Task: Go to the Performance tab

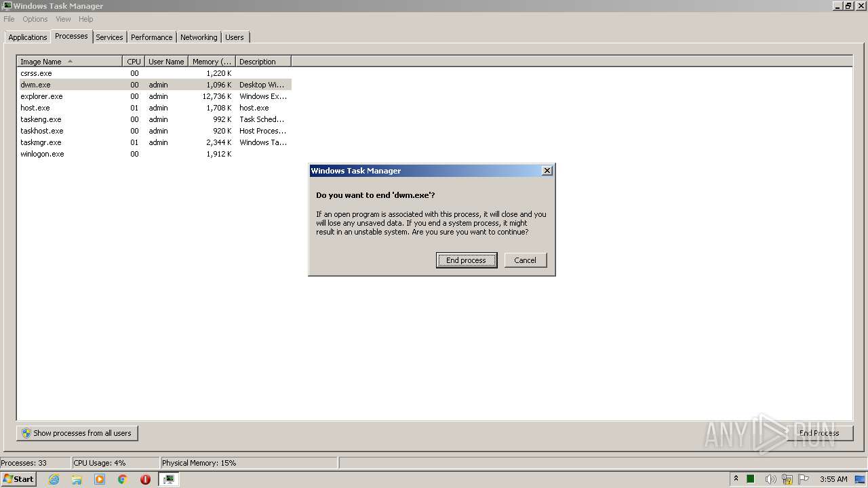Action: pyautogui.click(x=152, y=37)
